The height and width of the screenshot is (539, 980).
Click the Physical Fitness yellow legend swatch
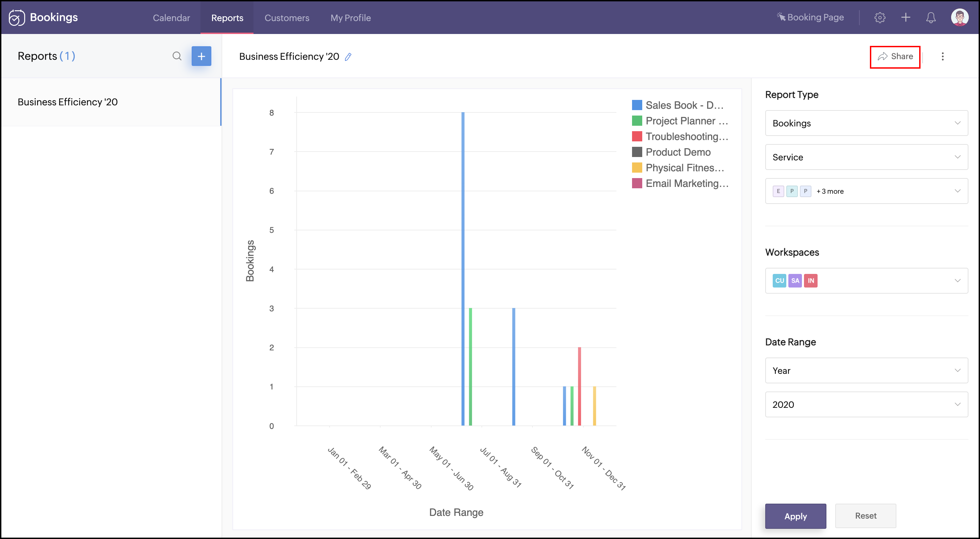click(x=637, y=168)
